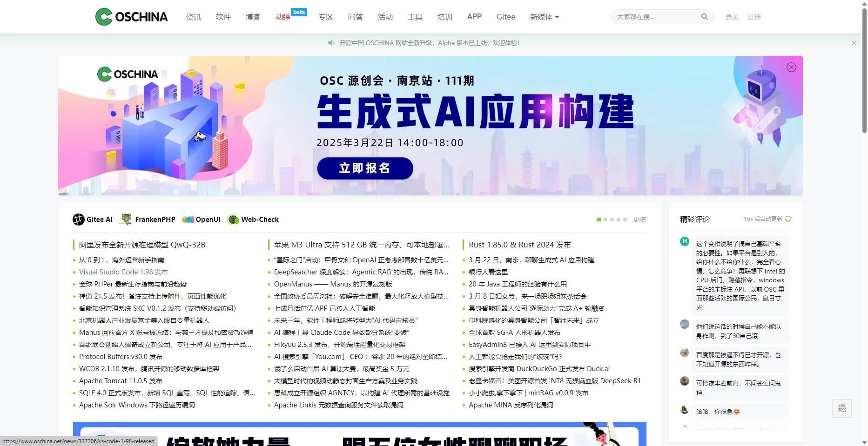Open the 精彩评论 heading
The image size is (868, 446).
[x=694, y=219]
